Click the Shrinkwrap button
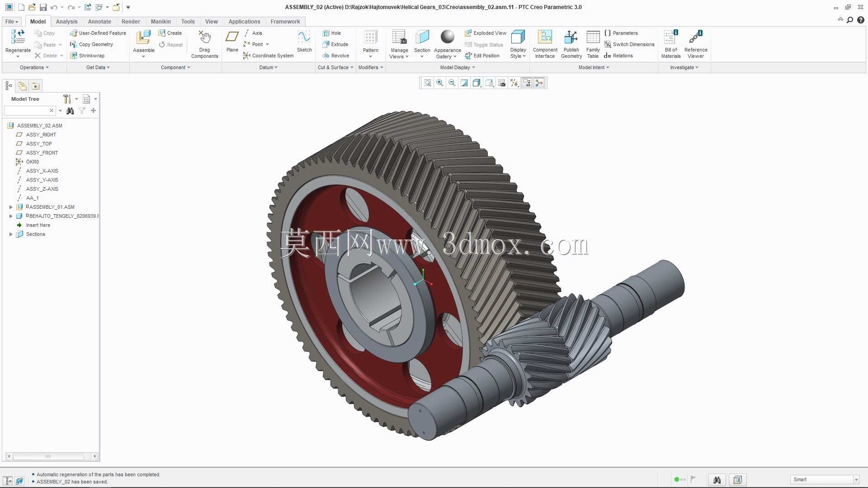Viewport: 868px width, 488px height. pyautogui.click(x=87, y=56)
